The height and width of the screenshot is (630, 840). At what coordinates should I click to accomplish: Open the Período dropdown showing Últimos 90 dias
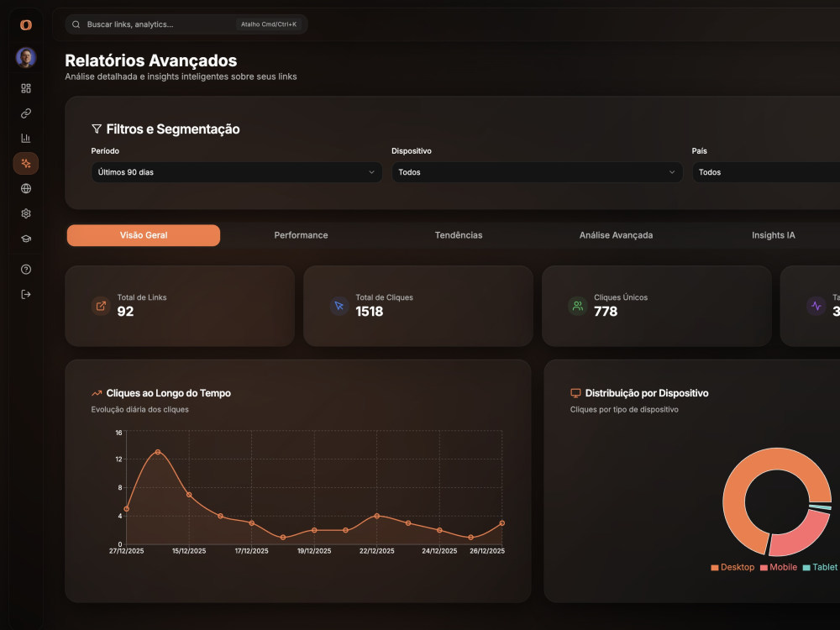237,172
